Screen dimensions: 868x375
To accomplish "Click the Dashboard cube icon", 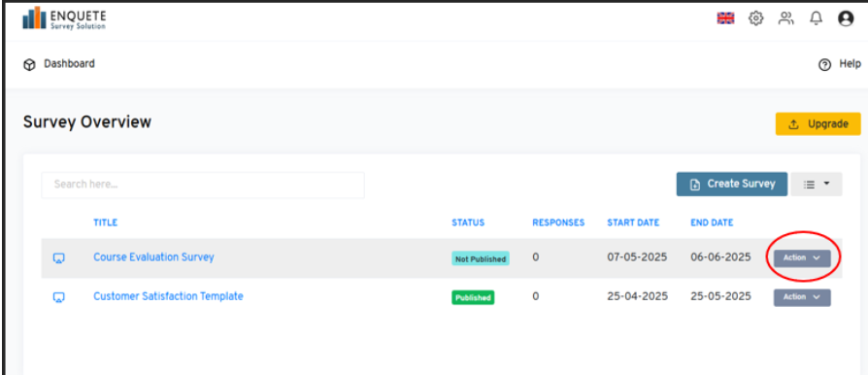I will pos(29,65).
